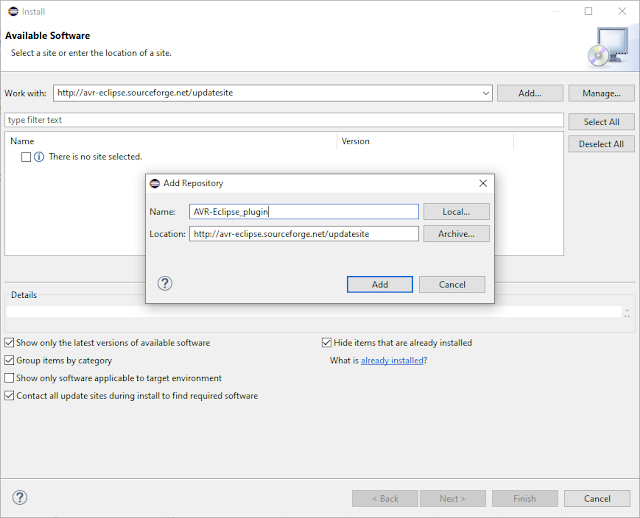Viewport: 640px width, 518px height.
Task: Click the type filter text field
Action: (284, 120)
